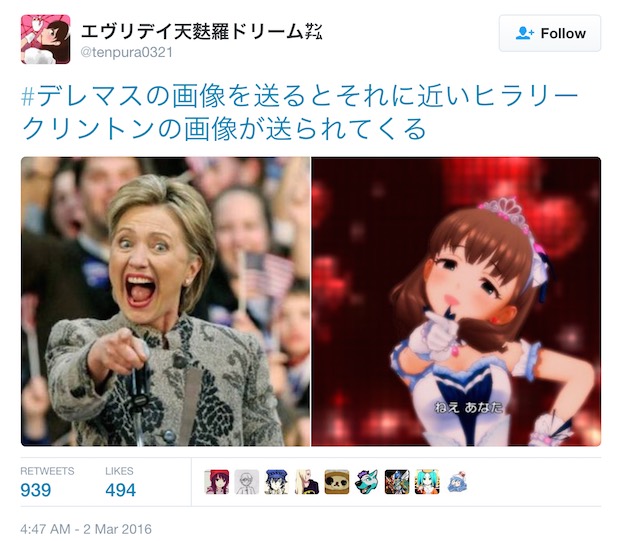Open the small blue chibi avatar
Image resolution: width=620 pixels, height=541 pixels.
point(457,482)
